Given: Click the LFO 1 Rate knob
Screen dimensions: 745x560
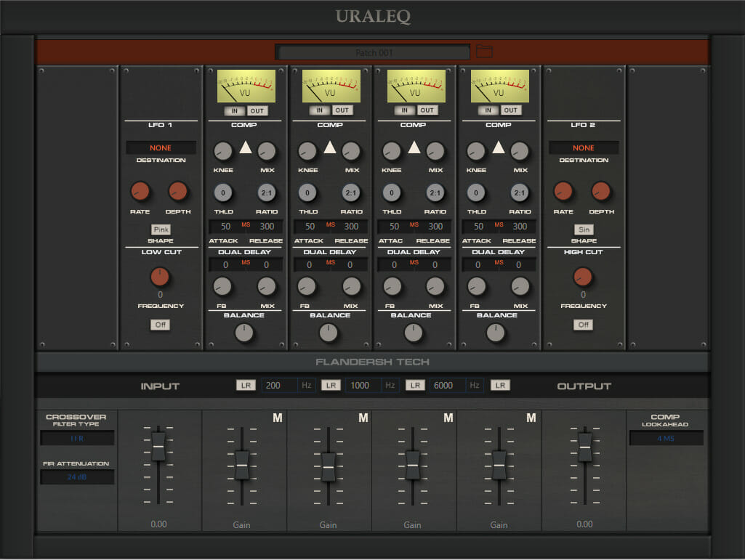Looking at the screenshot, I should [140, 192].
